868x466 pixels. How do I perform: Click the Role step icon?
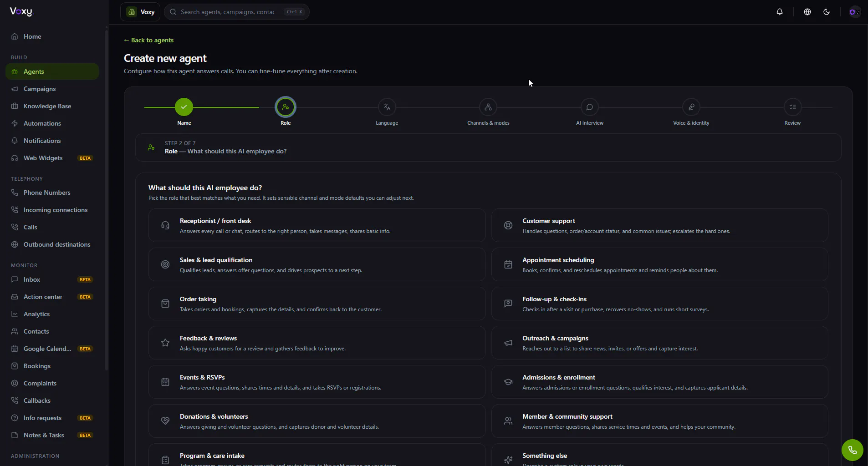tap(286, 107)
